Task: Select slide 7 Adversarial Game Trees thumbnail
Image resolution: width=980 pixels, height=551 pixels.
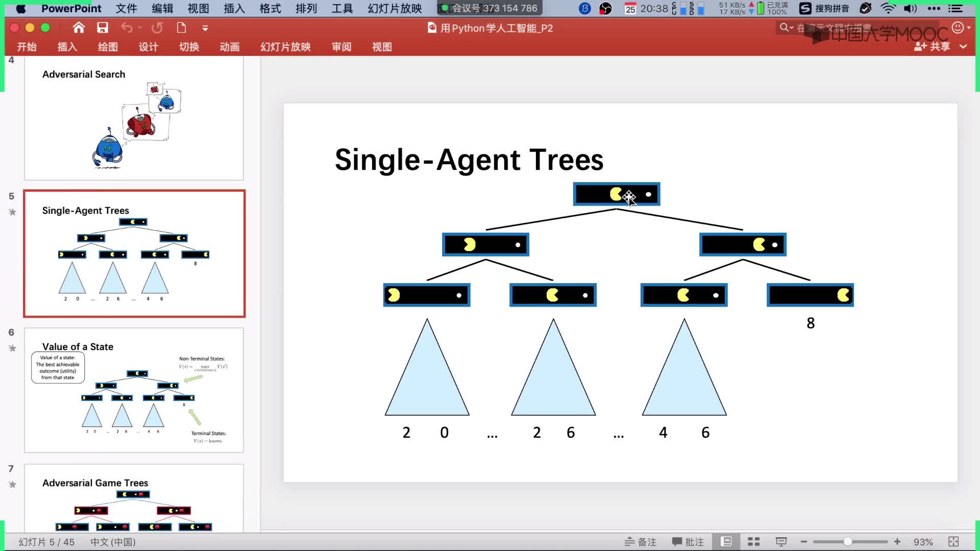Action: click(x=134, y=498)
